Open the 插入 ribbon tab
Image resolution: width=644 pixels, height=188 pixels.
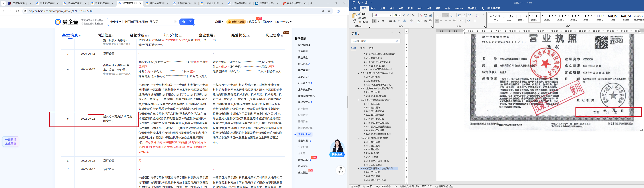click(373, 9)
